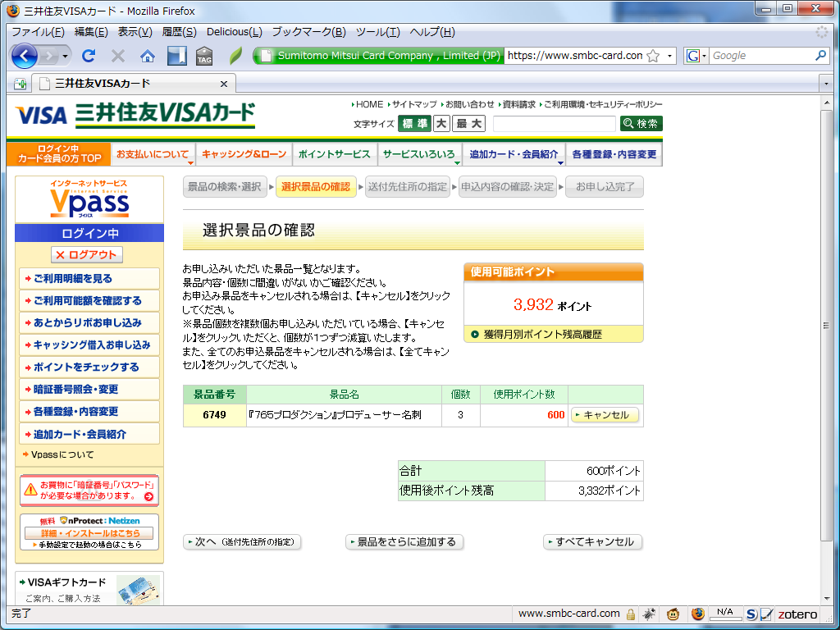Click the green leaf toolbar icon
Screen dimensions: 840x630
(x=235, y=56)
